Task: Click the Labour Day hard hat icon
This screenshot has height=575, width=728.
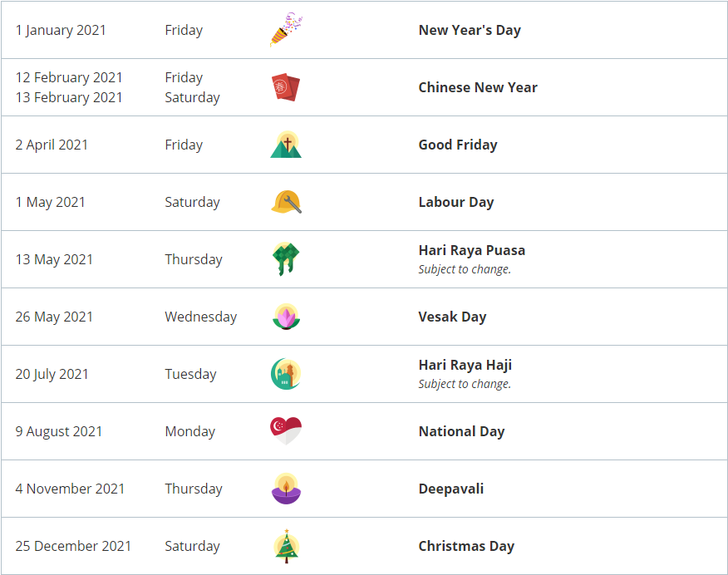Action: 286,202
